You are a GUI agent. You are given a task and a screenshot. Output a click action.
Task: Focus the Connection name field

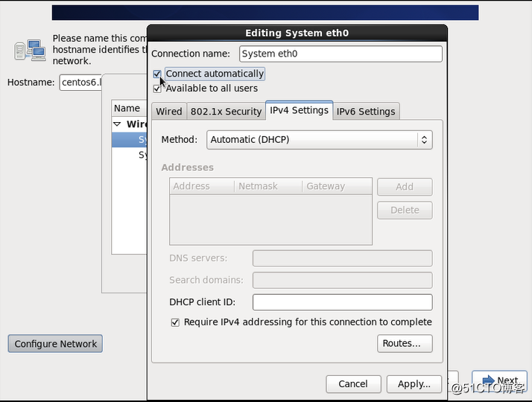click(341, 54)
